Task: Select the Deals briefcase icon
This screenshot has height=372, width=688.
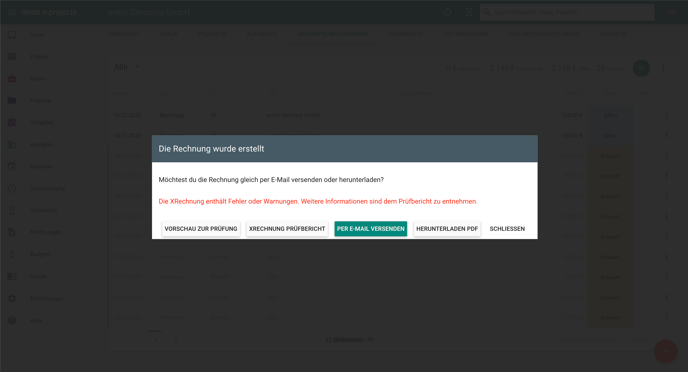Action: click(12, 79)
